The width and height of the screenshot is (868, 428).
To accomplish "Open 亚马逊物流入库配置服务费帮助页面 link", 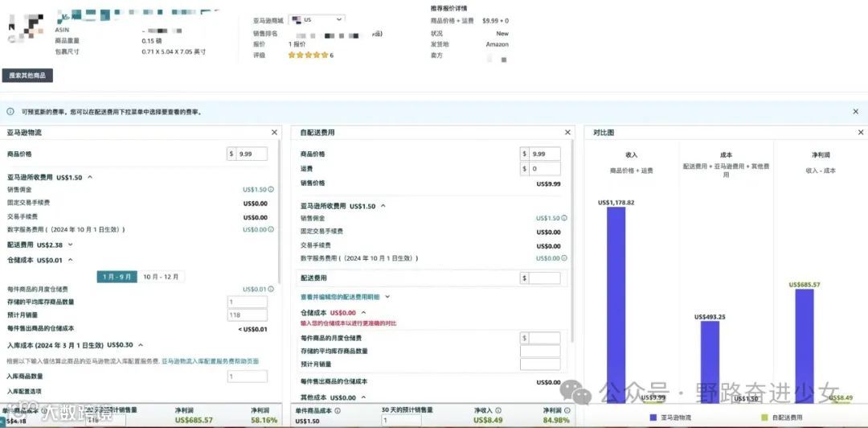I will [x=210, y=361].
